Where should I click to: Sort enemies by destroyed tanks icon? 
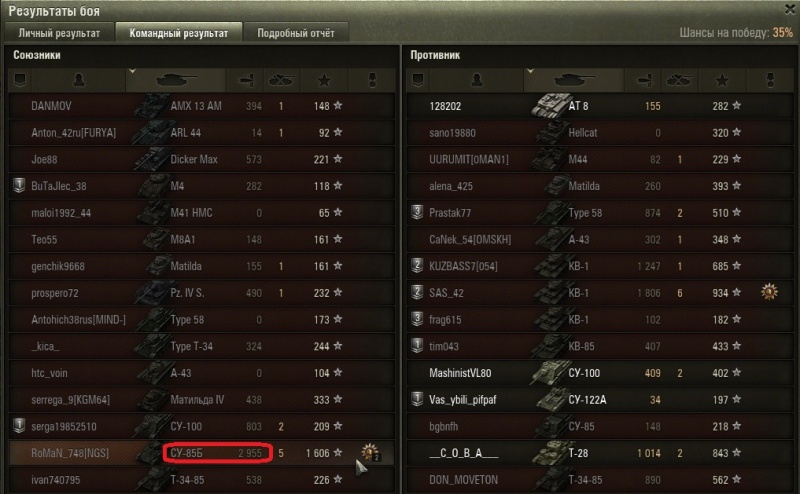tap(679, 80)
